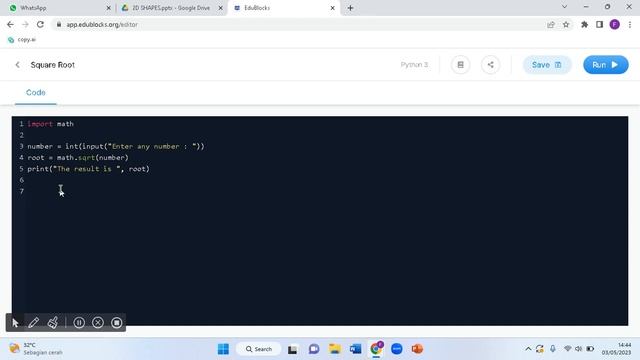Close the WhatsApp tab
The height and width of the screenshot is (360, 640).
(x=109, y=8)
